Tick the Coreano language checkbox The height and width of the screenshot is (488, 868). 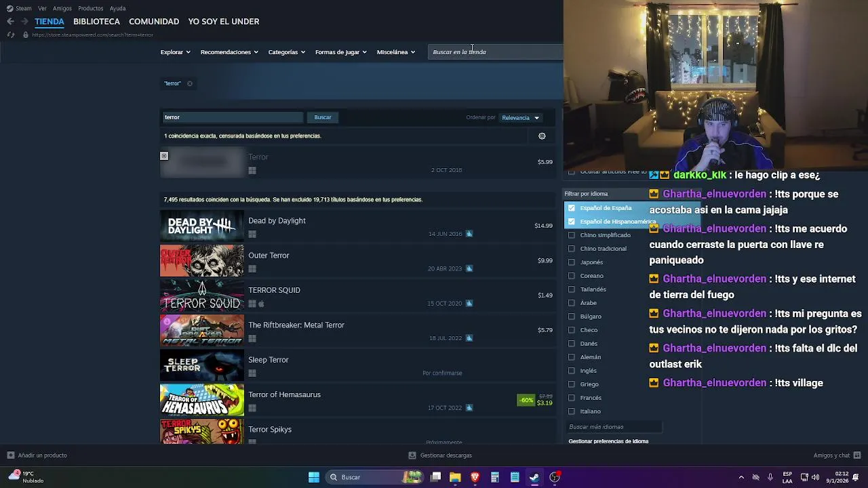click(x=572, y=276)
